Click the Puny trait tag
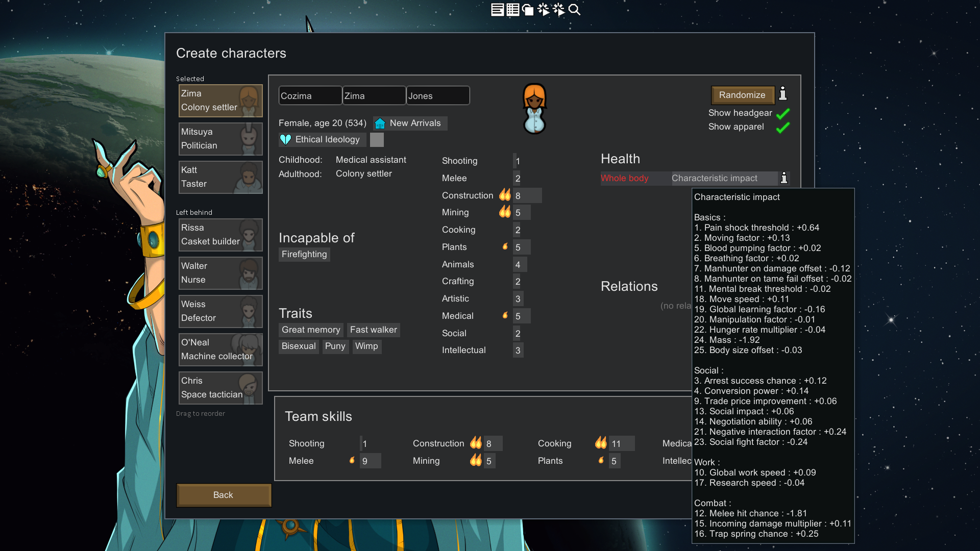Image resolution: width=980 pixels, height=551 pixels. click(335, 346)
